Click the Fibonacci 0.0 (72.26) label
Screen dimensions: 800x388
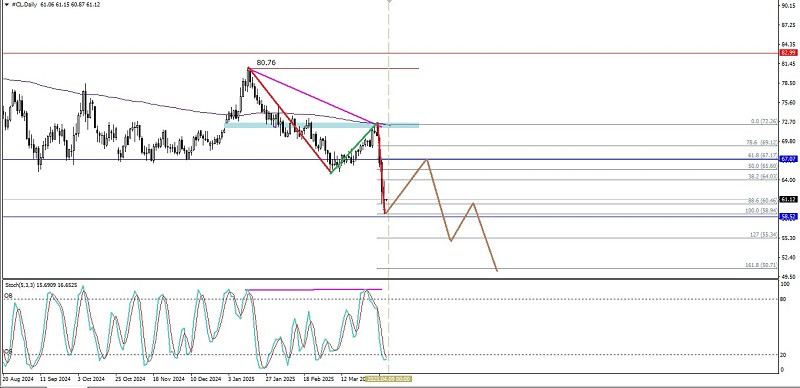pos(764,122)
